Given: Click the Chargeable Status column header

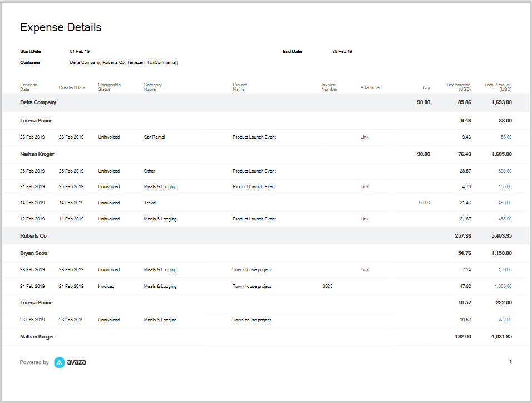Looking at the screenshot, I should coord(109,87).
